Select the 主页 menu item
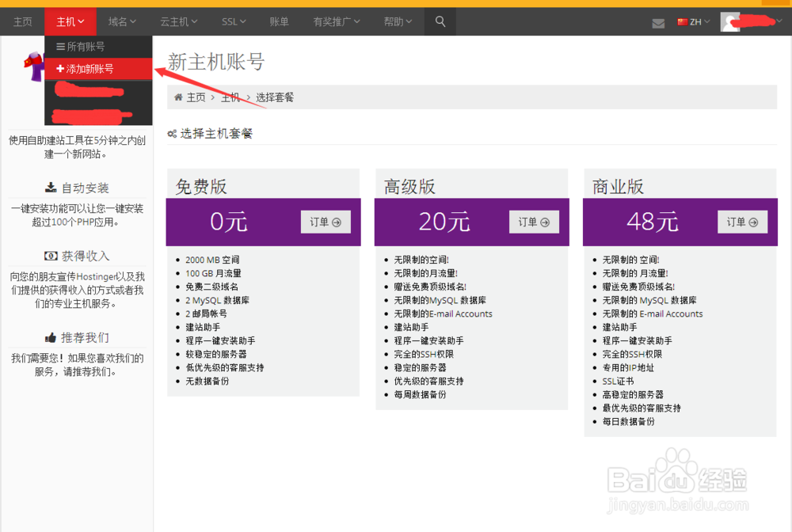 click(x=22, y=21)
